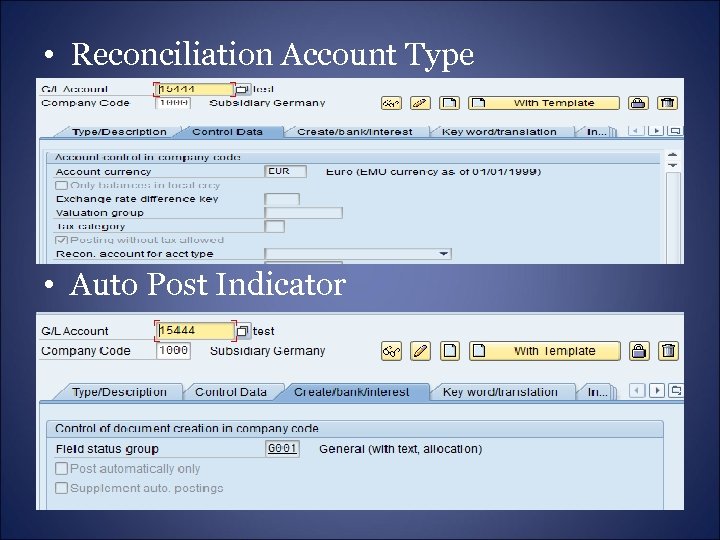Click Delete trash icon in lower panel

669,351
